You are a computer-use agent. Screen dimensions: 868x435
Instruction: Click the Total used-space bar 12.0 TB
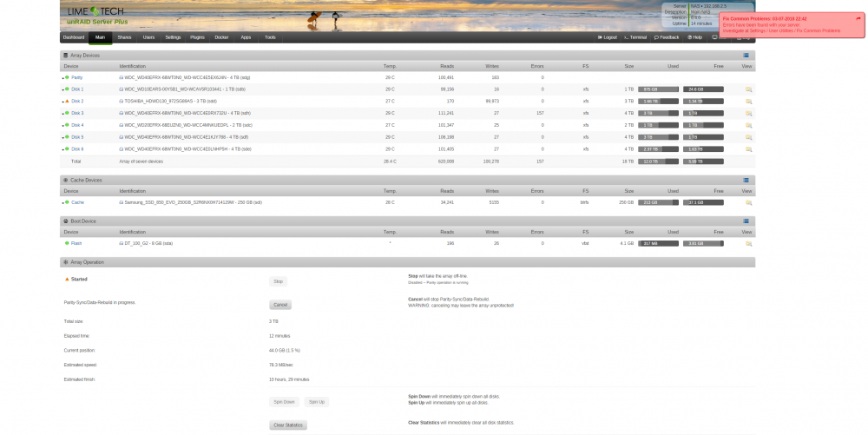(658, 161)
